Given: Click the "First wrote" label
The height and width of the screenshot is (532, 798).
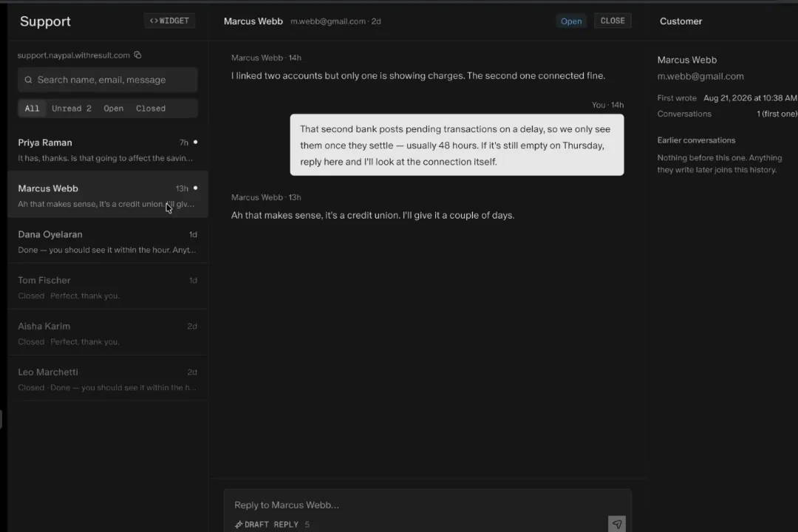Looking at the screenshot, I should [x=677, y=98].
